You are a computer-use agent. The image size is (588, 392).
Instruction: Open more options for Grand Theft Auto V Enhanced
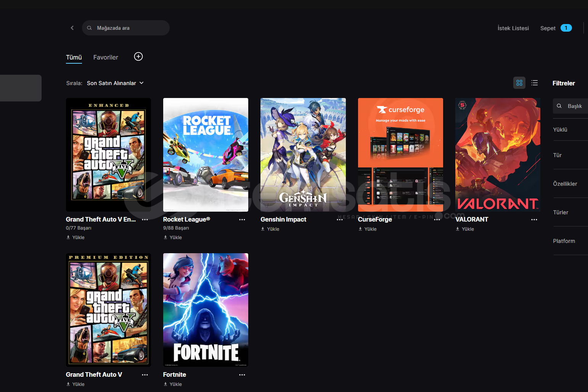[x=145, y=220]
